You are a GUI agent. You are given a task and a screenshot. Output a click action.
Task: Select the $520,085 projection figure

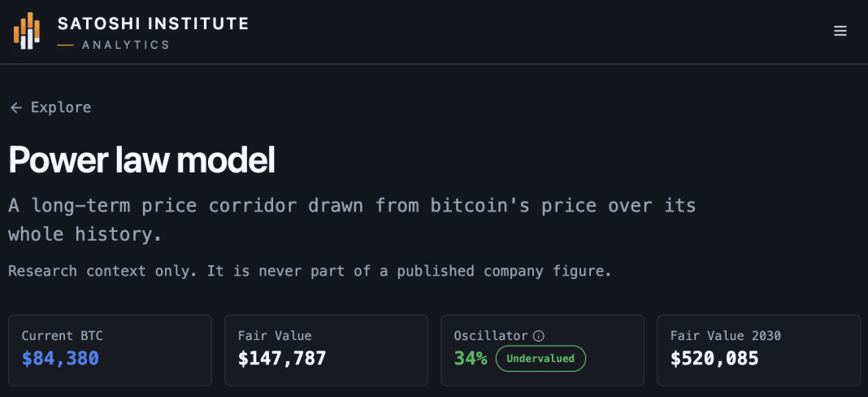coord(714,359)
